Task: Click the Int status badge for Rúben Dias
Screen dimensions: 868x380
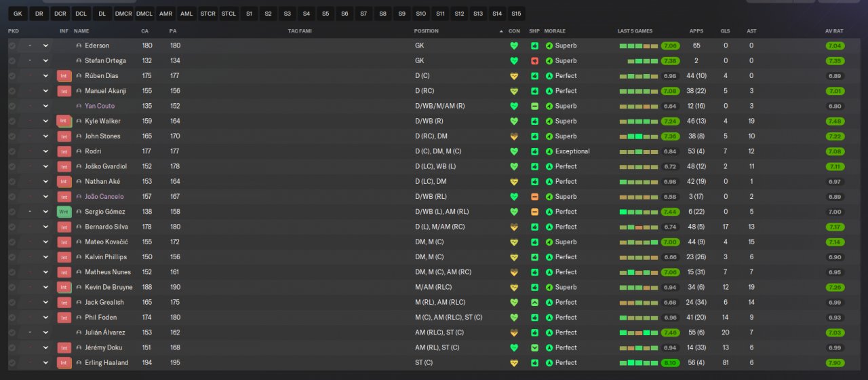Action: pos(64,76)
